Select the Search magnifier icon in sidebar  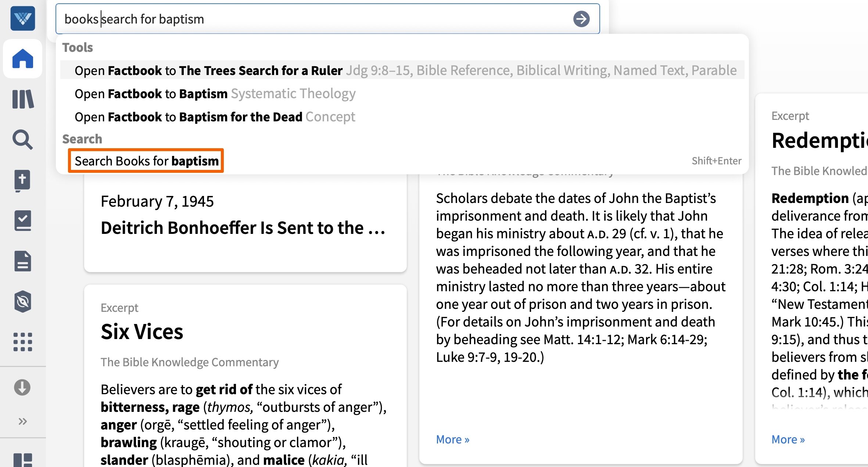[23, 140]
